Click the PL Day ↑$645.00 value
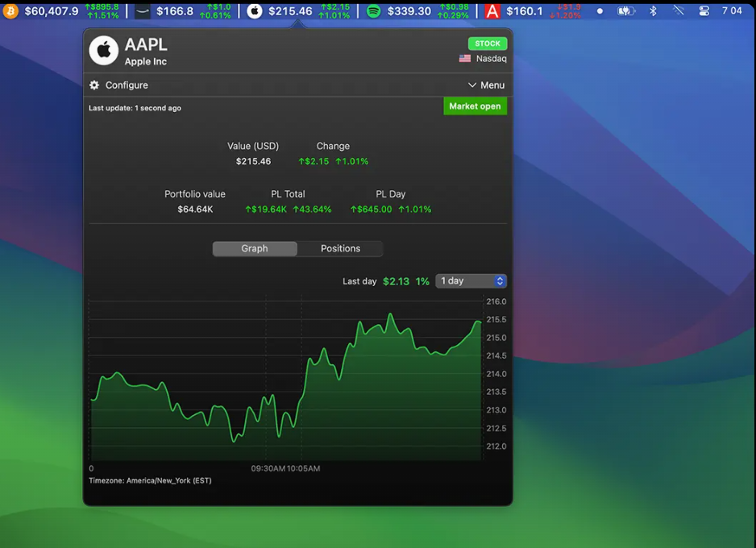The image size is (756, 548). [372, 210]
